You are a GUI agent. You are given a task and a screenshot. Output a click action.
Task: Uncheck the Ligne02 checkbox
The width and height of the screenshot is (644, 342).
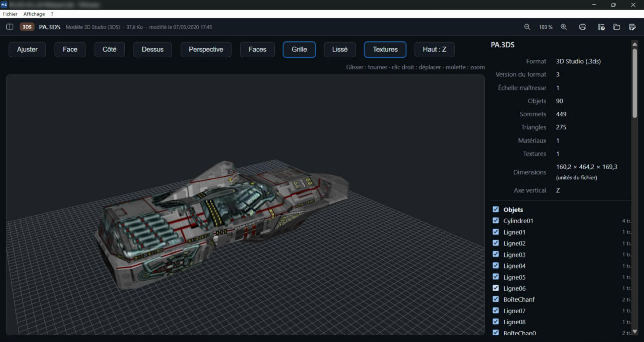tap(496, 243)
